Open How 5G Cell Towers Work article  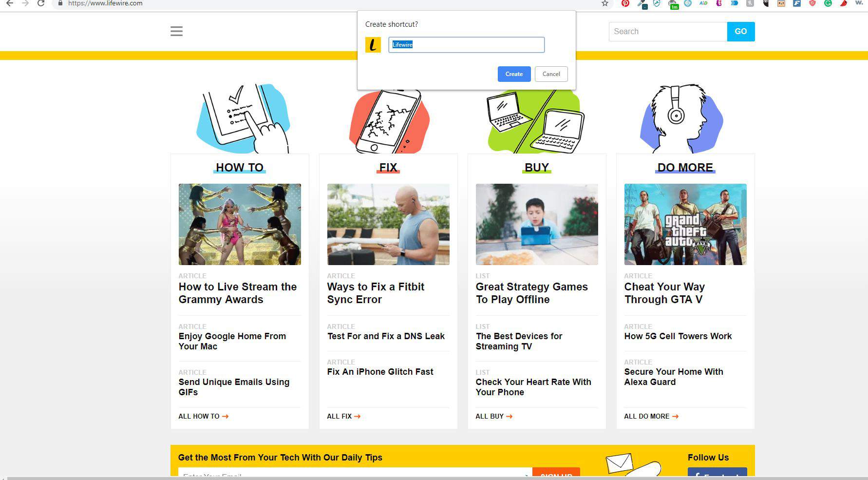pyautogui.click(x=678, y=336)
